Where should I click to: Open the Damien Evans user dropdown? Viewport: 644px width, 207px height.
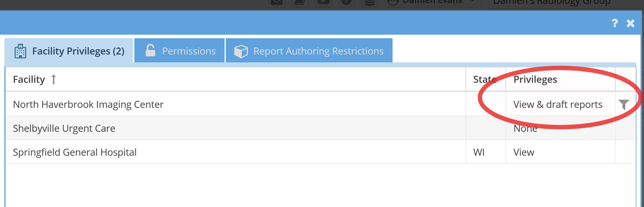[x=433, y=2]
